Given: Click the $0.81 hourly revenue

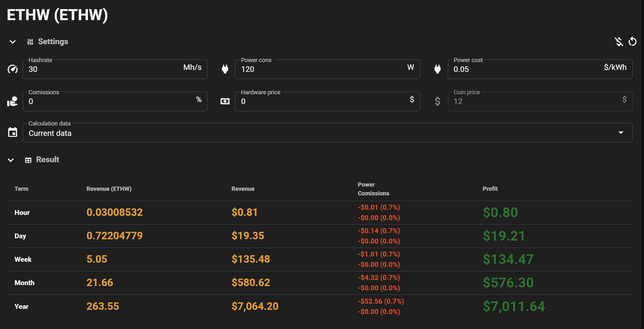Looking at the screenshot, I should tap(245, 212).
